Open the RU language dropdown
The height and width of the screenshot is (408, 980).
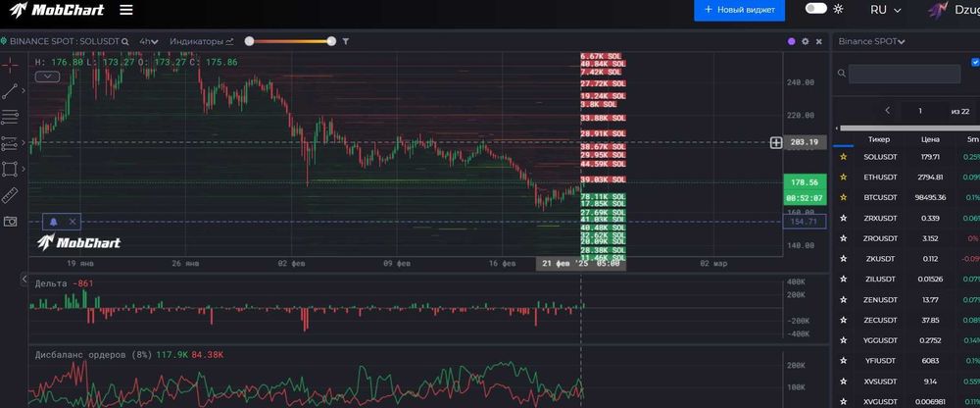(x=886, y=10)
